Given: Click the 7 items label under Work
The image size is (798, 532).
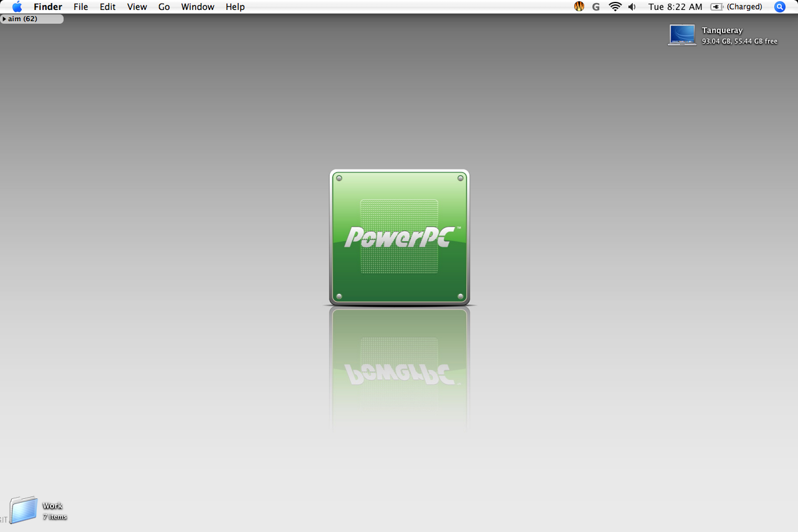Looking at the screenshot, I should (55, 517).
